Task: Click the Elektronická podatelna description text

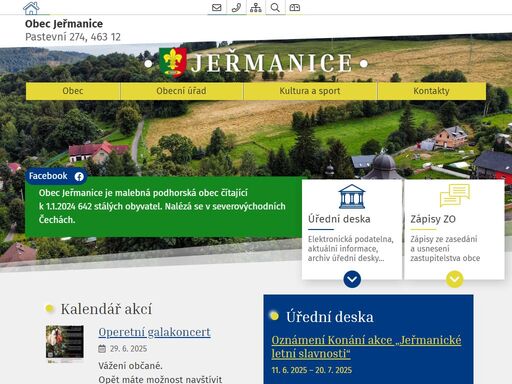Action: 351,249
